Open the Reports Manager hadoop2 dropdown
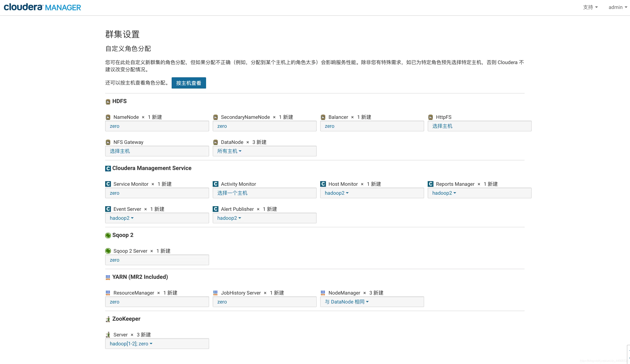The width and height of the screenshot is (630, 364). [444, 193]
